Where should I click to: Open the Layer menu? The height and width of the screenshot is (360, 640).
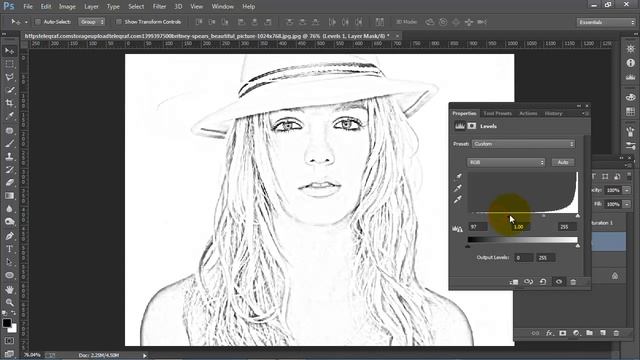tap(91, 7)
